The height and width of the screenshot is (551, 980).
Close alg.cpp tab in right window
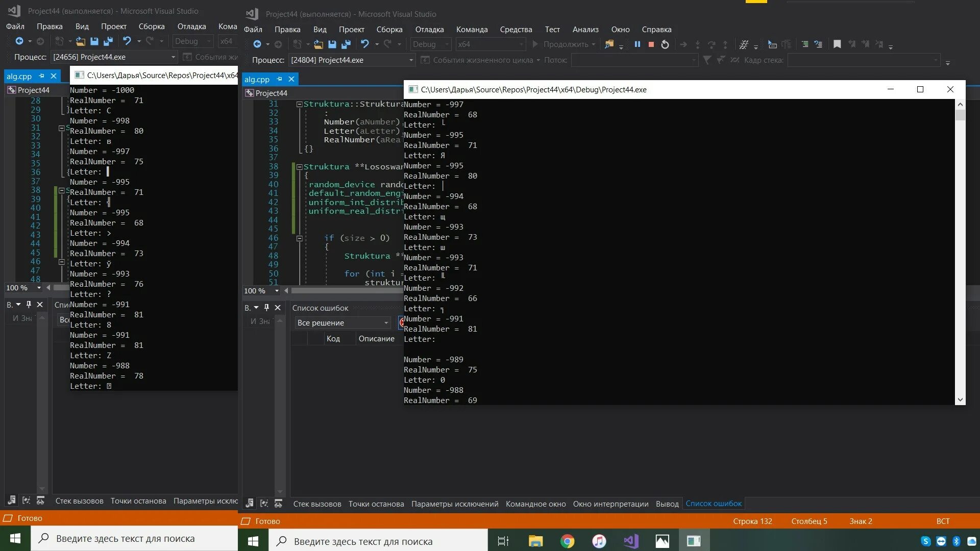click(x=291, y=79)
